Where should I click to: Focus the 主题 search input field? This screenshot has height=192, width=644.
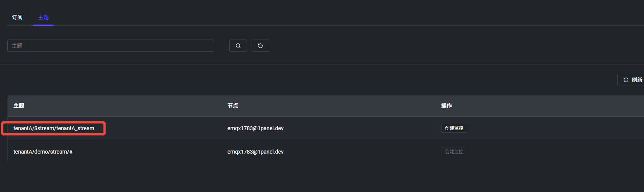(x=110, y=46)
